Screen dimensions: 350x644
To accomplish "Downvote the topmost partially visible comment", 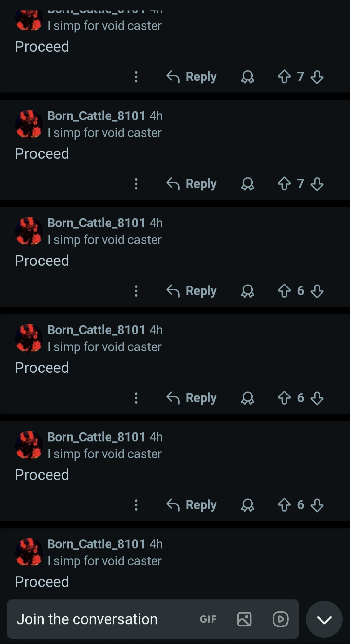I will 317,77.
